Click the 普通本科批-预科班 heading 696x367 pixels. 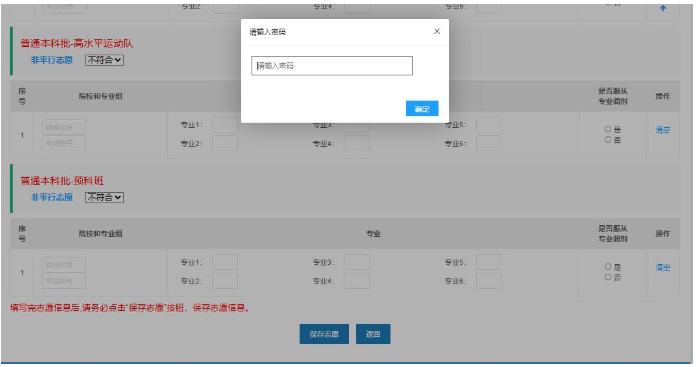click(x=62, y=181)
